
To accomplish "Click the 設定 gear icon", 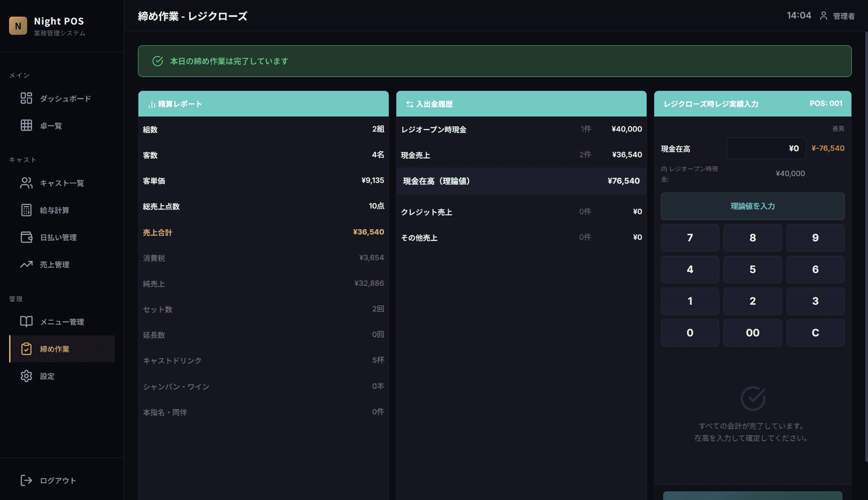I will tap(26, 376).
